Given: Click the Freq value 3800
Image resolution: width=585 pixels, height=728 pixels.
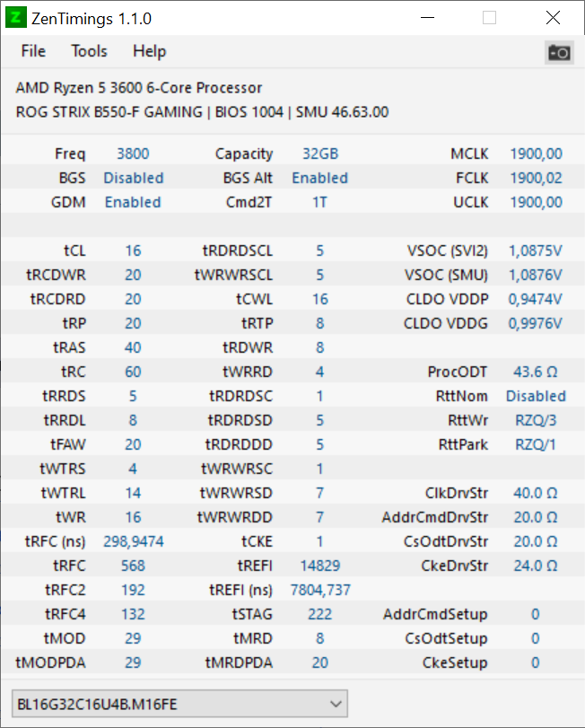Looking at the screenshot, I should 134,154.
